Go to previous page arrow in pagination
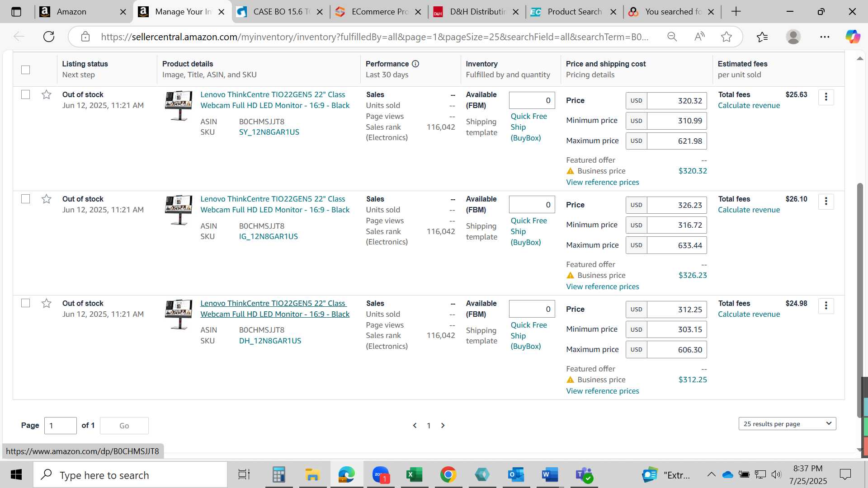The image size is (868, 488). coord(415,426)
